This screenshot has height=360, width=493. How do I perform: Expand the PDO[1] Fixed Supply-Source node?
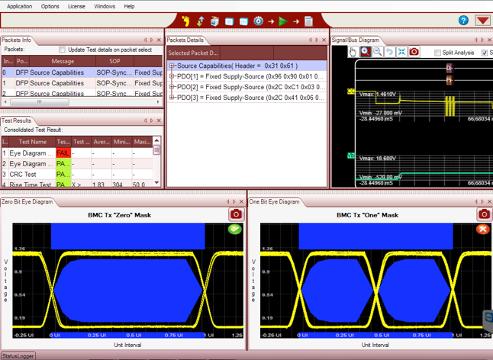[171, 77]
